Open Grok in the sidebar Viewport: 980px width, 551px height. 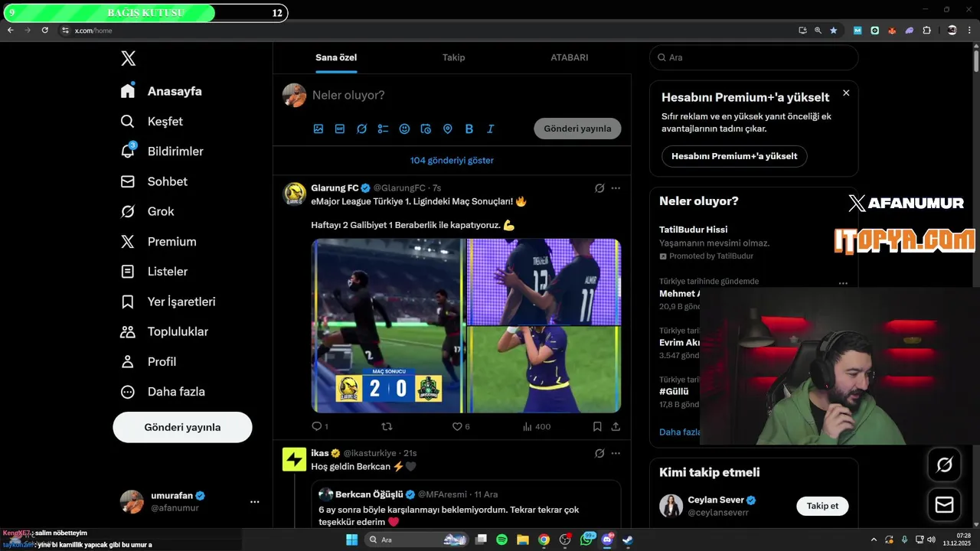148,211
